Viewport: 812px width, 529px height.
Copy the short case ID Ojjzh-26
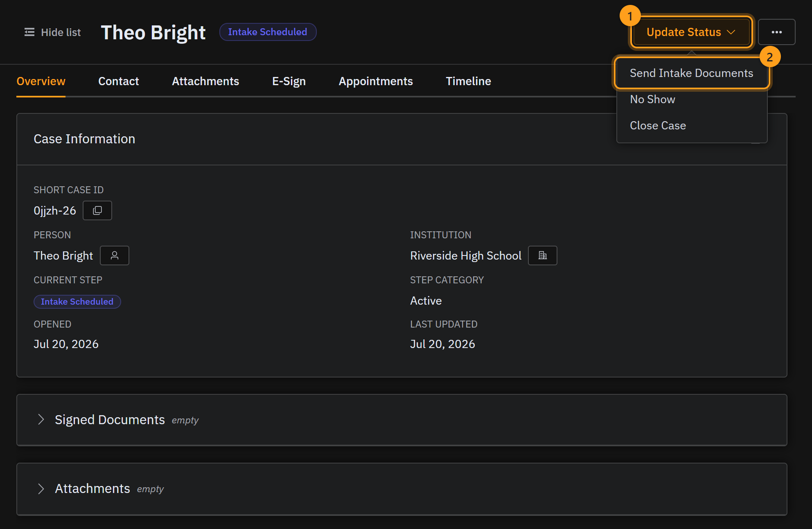(x=97, y=210)
